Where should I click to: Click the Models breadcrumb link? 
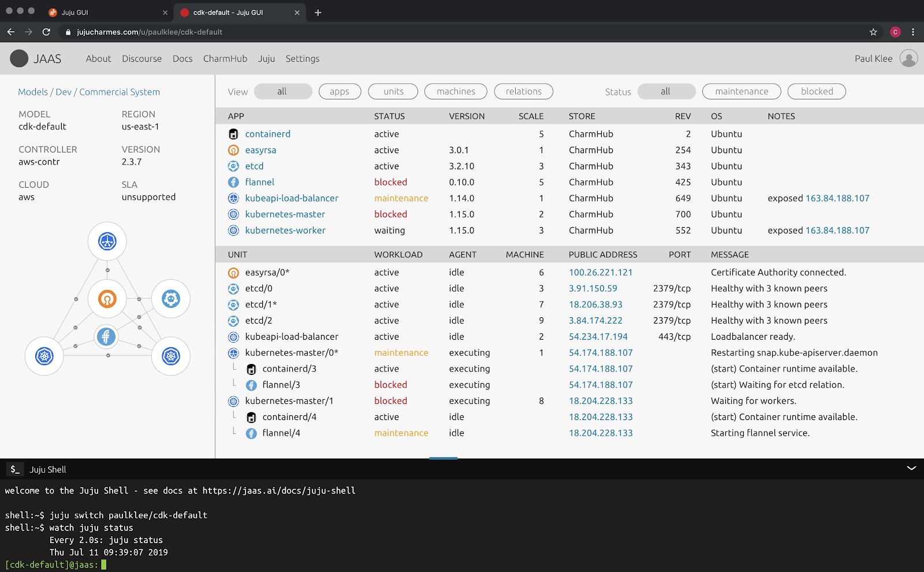point(33,92)
